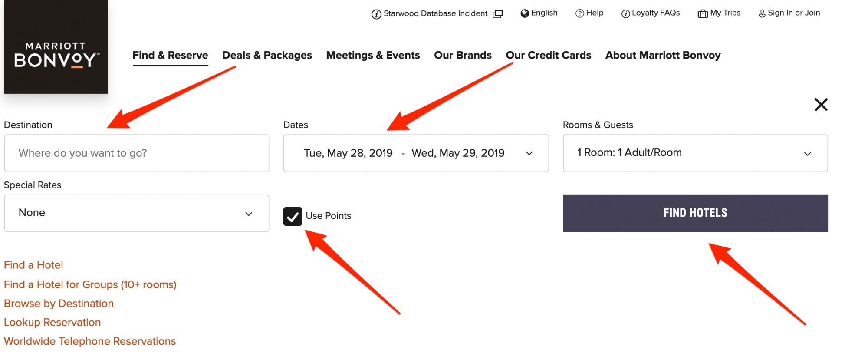The height and width of the screenshot is (363, 868).
Task: Close the search panel with the X
Action: (x=821, y=105)
